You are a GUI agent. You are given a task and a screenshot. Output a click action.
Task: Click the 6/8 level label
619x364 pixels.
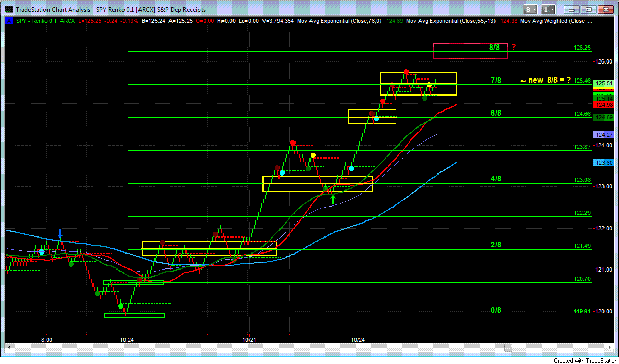pos(496,113)
